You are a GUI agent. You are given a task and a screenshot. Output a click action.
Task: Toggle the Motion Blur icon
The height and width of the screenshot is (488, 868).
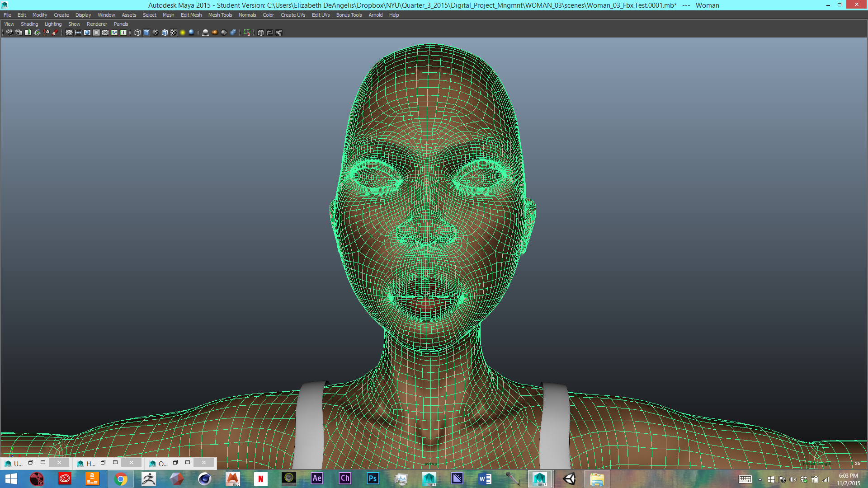pyautogui.click(x=215, y=33)
